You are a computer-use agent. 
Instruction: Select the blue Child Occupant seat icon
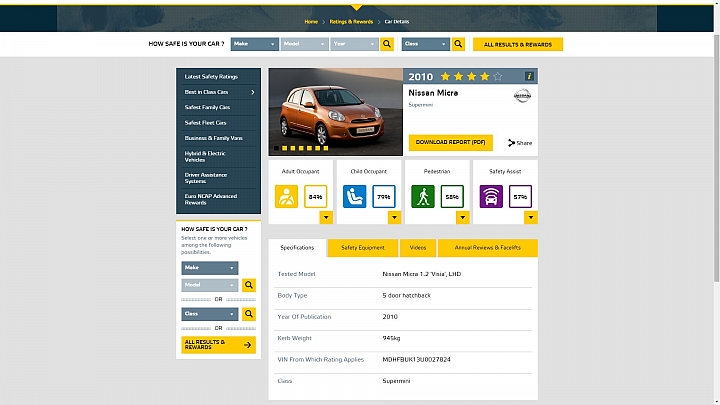[354, 197]
